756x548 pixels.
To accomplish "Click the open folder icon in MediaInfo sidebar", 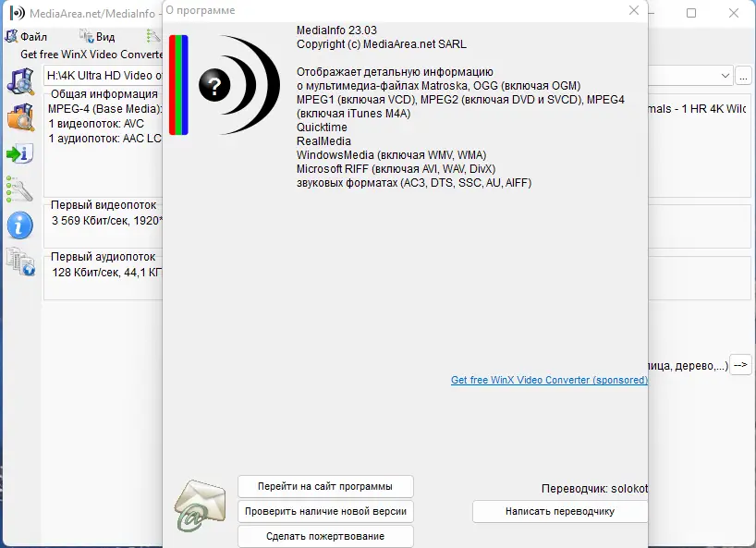I will (20, 117).
